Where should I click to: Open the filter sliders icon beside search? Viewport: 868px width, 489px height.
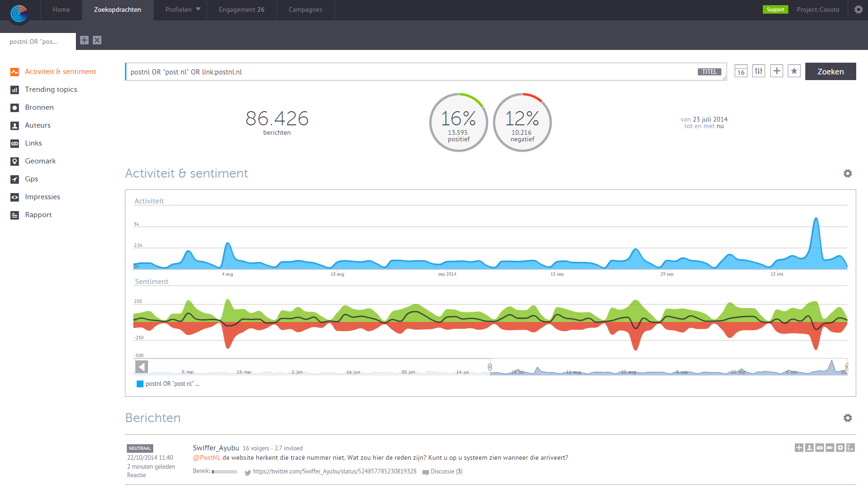click(758, 71)
